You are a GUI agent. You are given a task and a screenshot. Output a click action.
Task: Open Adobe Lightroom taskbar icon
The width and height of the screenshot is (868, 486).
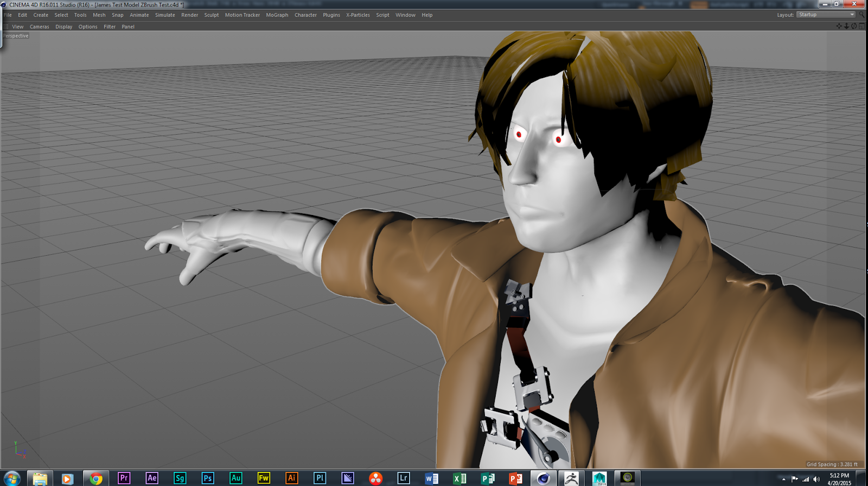pos(404,478)
